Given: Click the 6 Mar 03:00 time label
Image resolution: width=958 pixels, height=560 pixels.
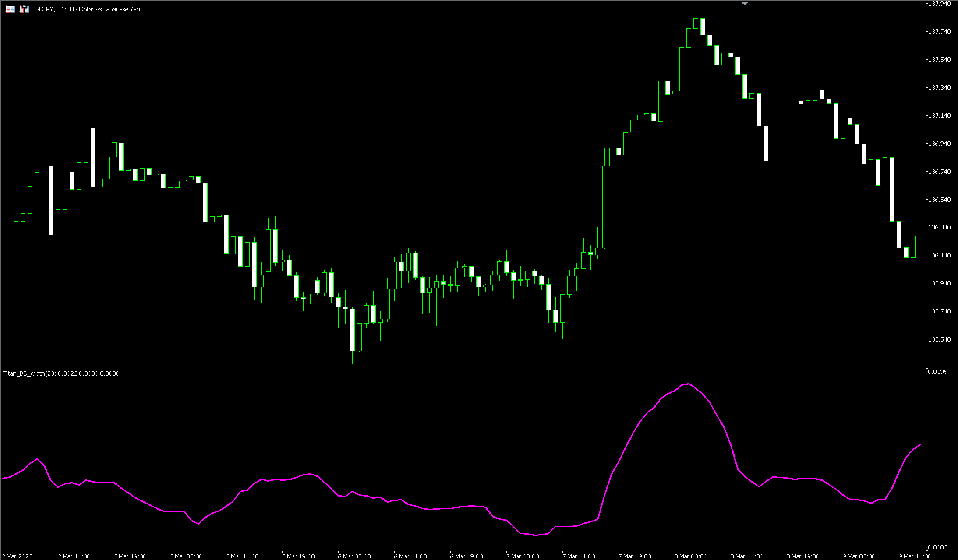Looking at the screenshot, I should pos(354,556).
